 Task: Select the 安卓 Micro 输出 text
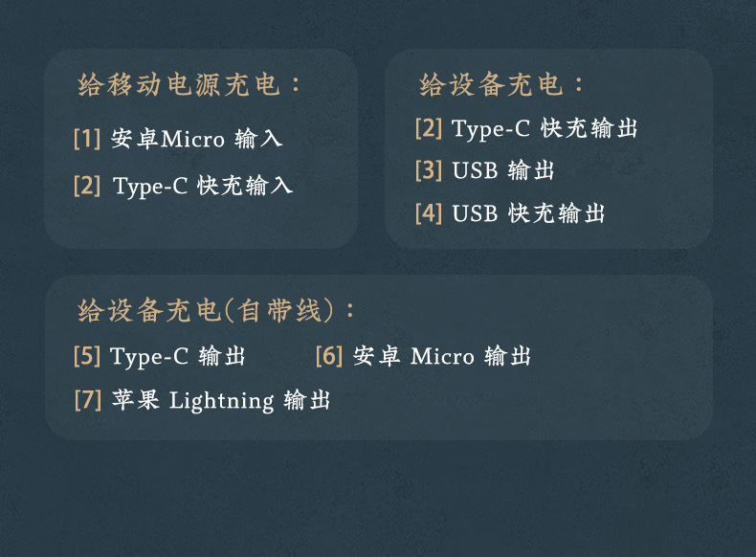point(442,357)
